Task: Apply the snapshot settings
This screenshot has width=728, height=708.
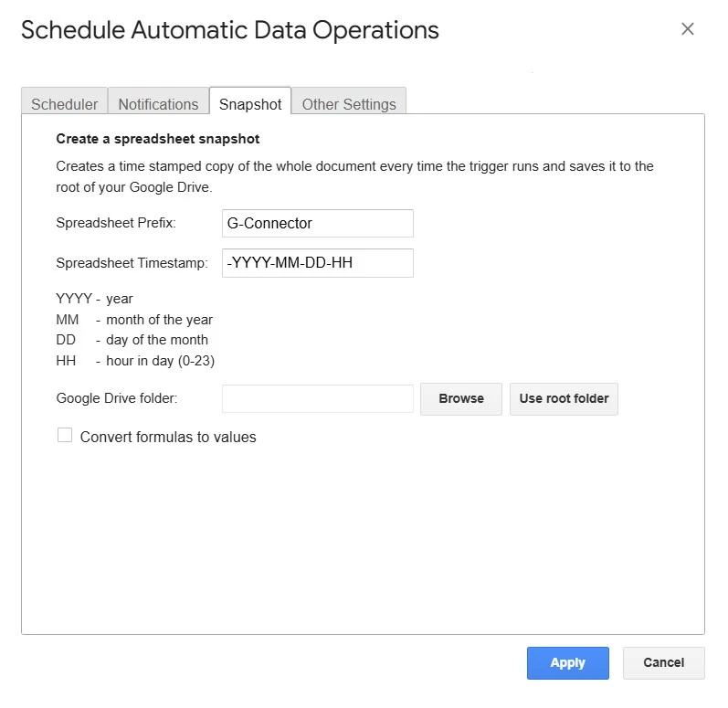Action: (x=567, y=662)
